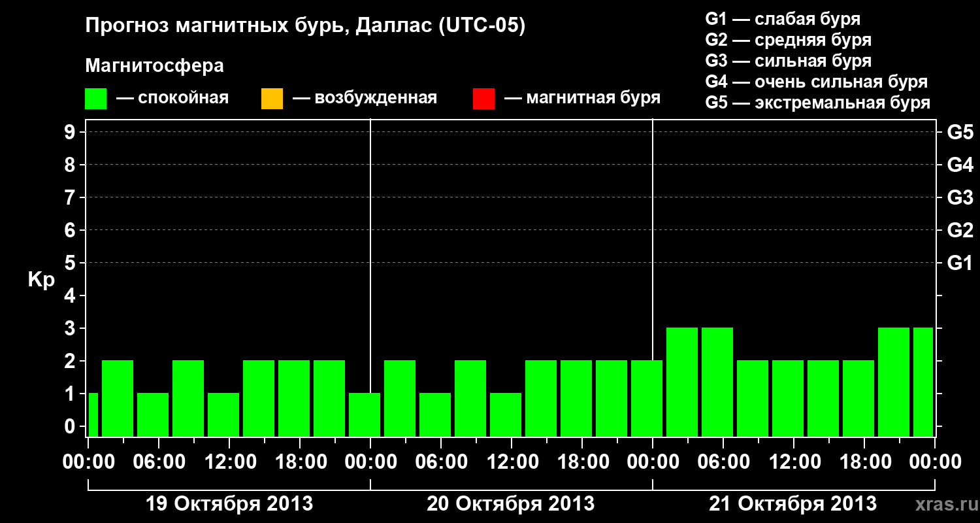
Task: Click the very first 00:00 label starting 19 October
Action: [x=88, y=462]
